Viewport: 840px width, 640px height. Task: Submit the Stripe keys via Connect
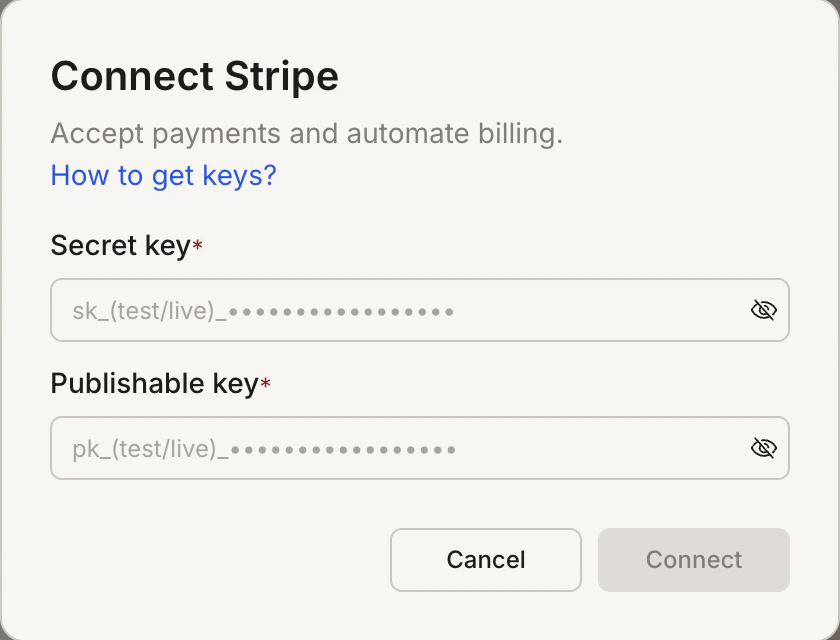point(693,560)
